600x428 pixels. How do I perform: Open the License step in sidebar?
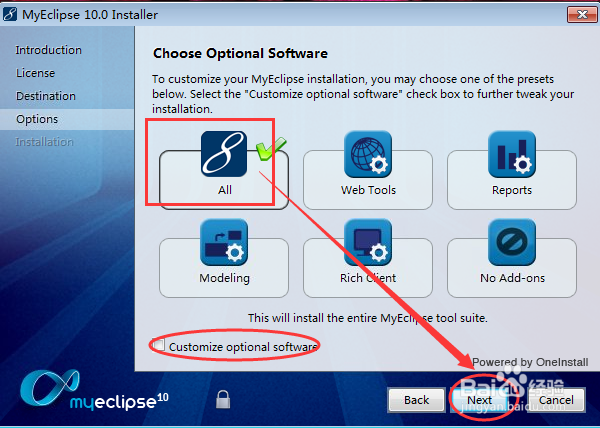tap(35, 73)
